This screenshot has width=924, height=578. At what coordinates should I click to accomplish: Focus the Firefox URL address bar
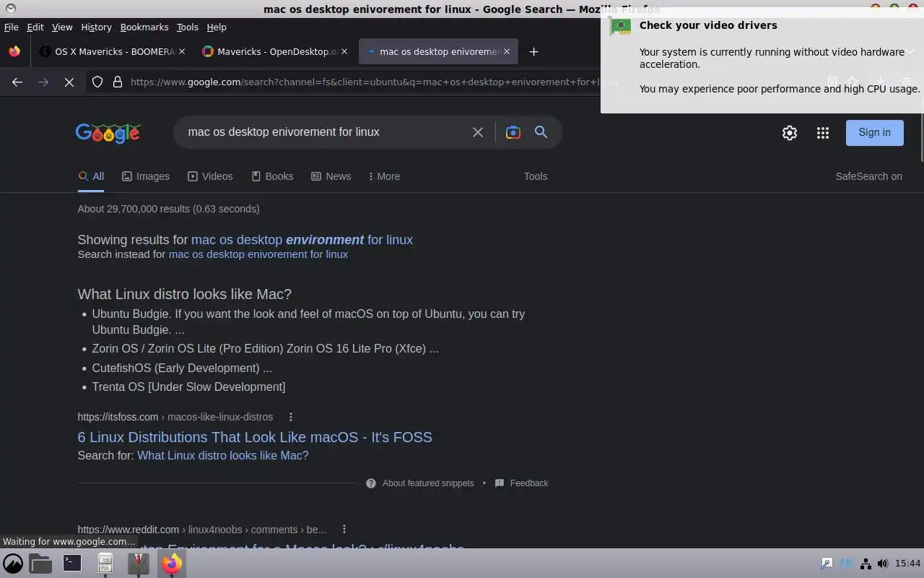pos(365,82)
